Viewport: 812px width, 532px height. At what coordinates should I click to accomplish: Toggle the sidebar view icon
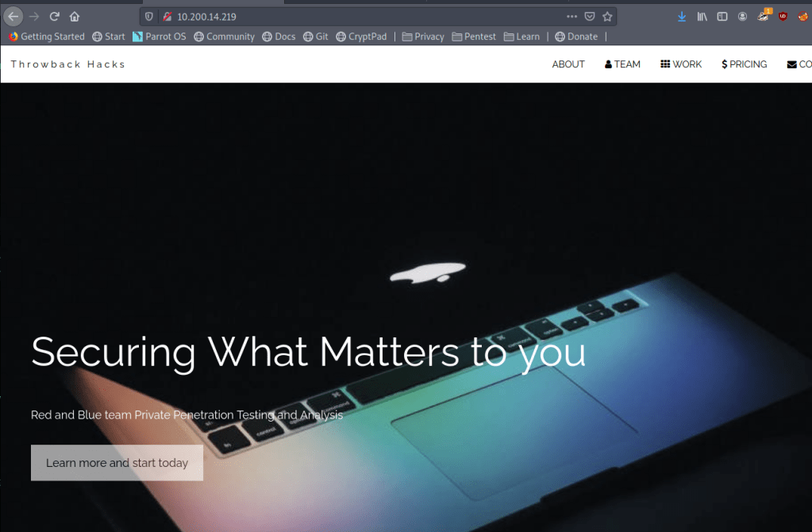tap(722, 17)
